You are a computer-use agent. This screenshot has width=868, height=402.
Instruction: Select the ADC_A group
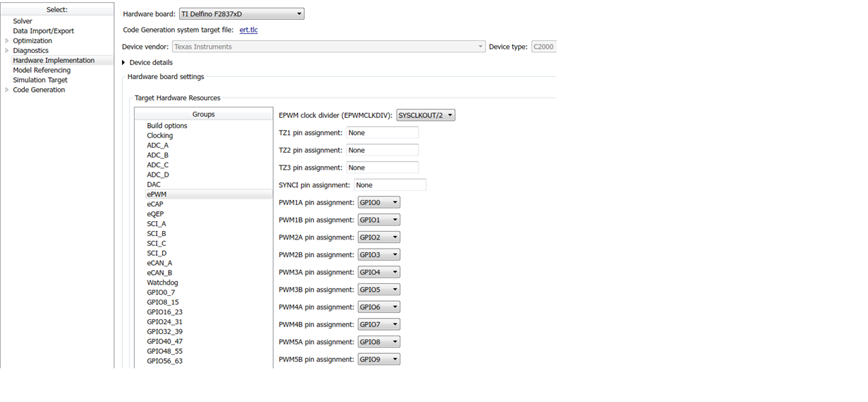click(x=158, y=146)
